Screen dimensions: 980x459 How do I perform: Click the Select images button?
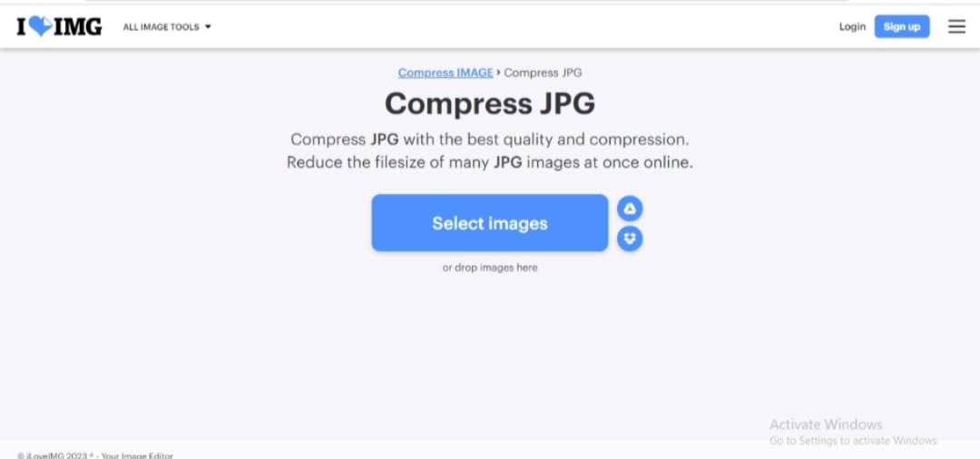tap(489, 223)
